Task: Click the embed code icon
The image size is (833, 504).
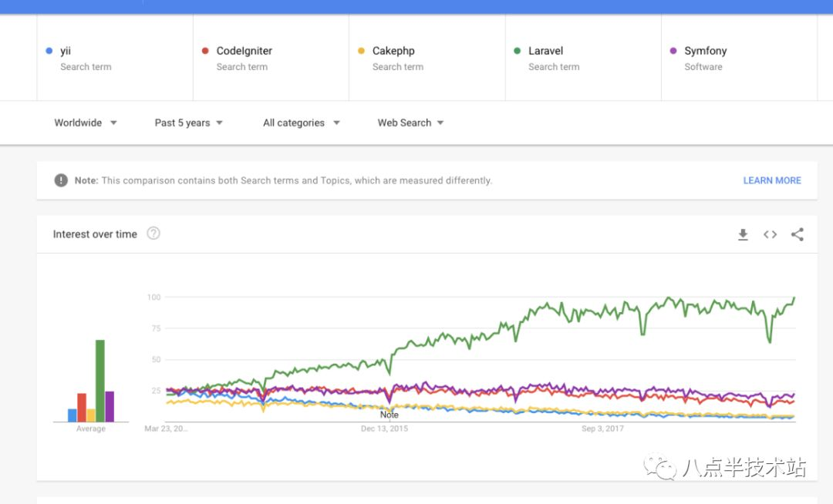Action: pyautogui.click(x=770, y=234)
